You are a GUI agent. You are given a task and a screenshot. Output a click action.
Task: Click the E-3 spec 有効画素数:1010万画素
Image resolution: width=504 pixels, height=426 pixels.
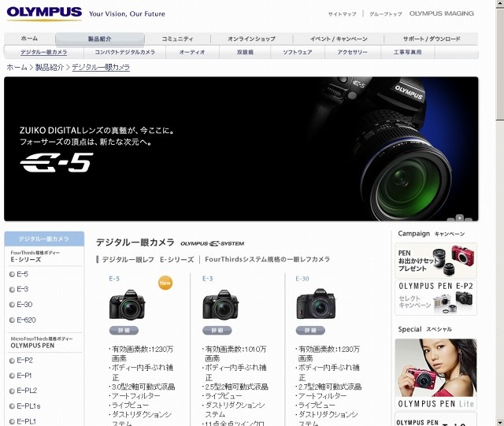point(235,354)
